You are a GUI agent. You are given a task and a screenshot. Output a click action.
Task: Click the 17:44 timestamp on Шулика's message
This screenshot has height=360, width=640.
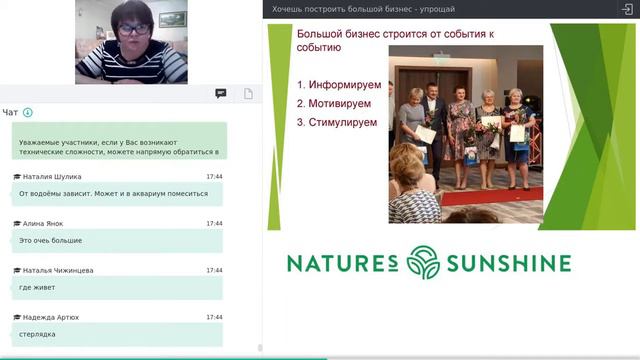click(214, 177)
